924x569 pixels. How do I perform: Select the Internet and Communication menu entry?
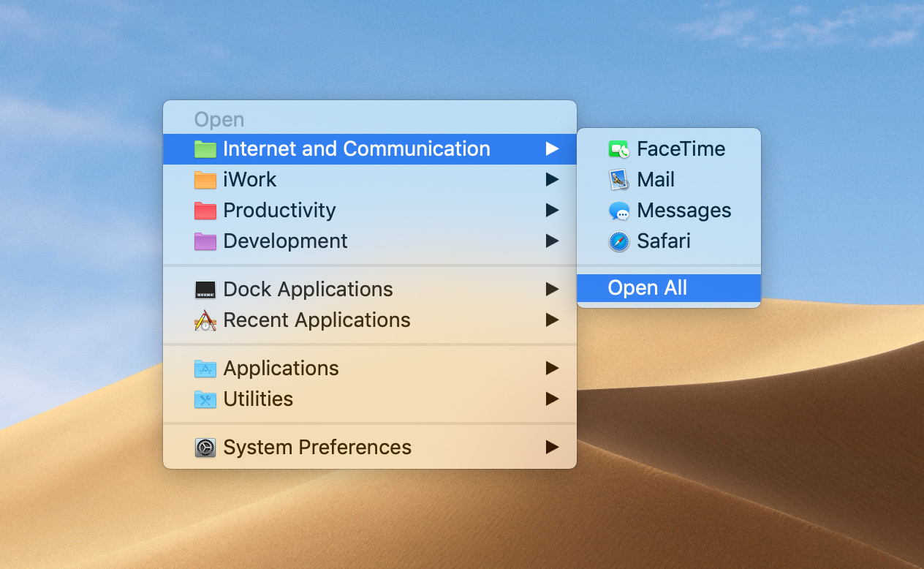pos(357,148)
